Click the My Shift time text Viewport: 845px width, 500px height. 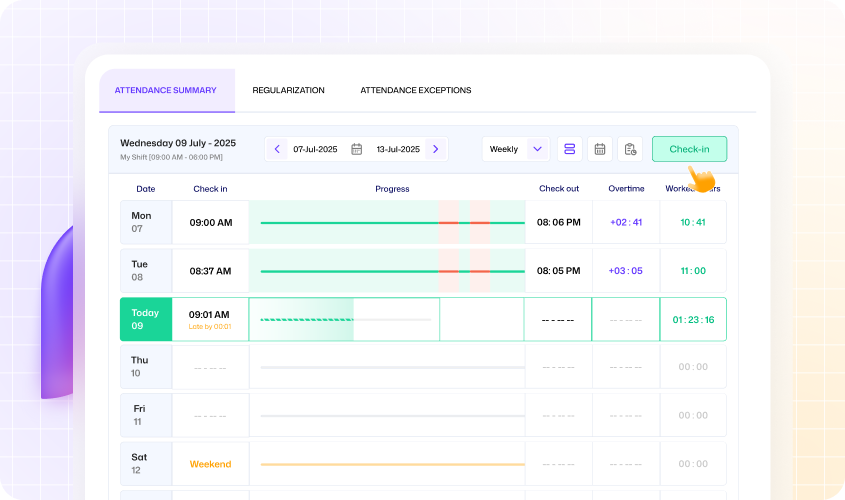pos(171,157)
